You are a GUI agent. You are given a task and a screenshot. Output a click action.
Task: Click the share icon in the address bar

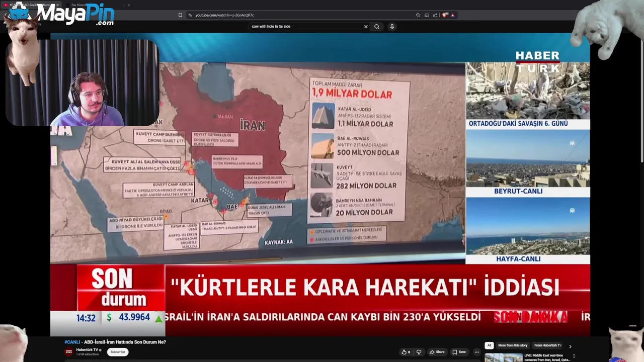pos(435,15)
